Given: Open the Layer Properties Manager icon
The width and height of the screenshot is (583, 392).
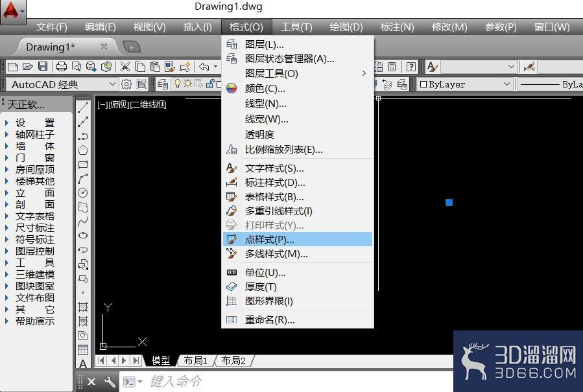Looking at the screenshot, I should 163,84.
